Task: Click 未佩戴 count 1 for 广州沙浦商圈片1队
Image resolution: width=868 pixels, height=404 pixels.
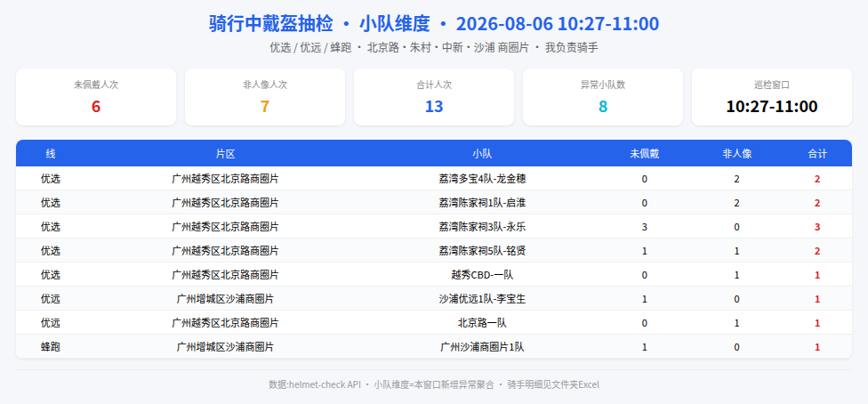Action: [x=645, y=347]
